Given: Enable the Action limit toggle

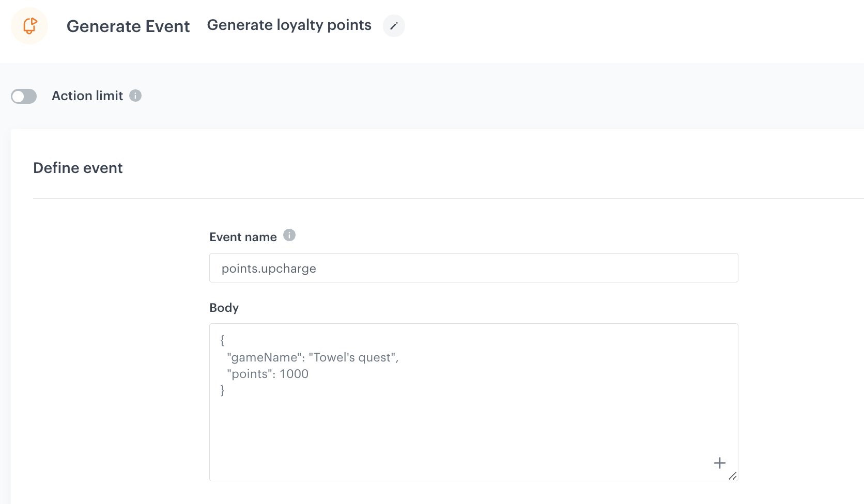Looking at the screenshot, I should (x=24, y=96).
